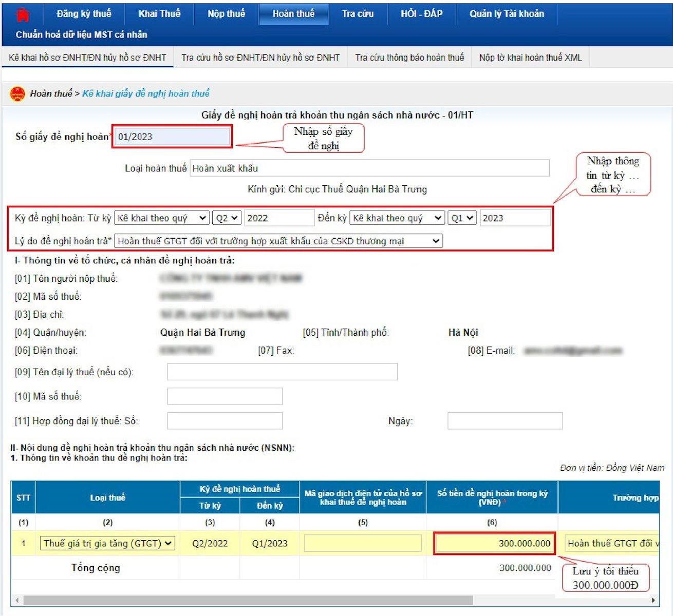
Task: Click the table scrollbar right arrow
Action: 653,600
